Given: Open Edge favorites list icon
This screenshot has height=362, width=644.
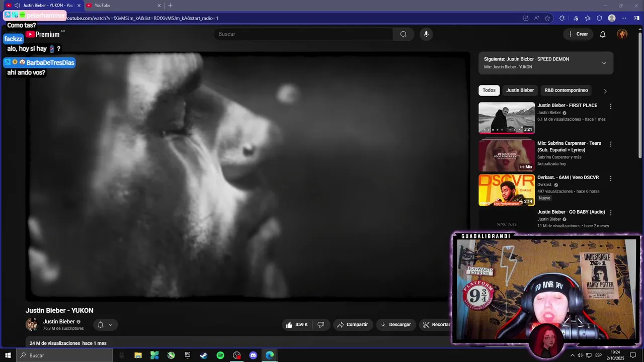Looking at the screenshot, I should click(588, 18).
